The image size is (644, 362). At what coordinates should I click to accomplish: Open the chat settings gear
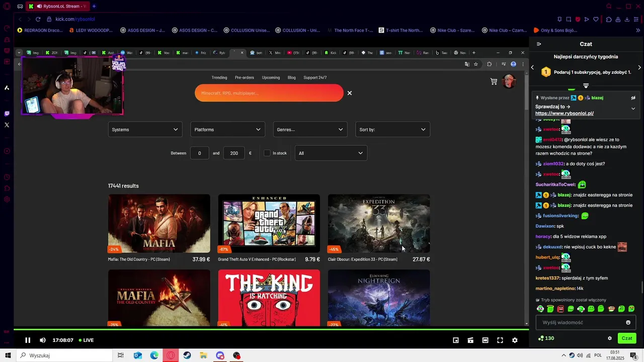(x=610, y=338)
